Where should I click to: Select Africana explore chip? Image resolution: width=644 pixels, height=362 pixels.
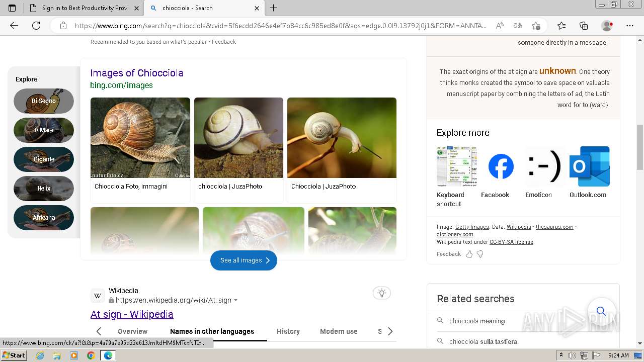tap(44, 218)
